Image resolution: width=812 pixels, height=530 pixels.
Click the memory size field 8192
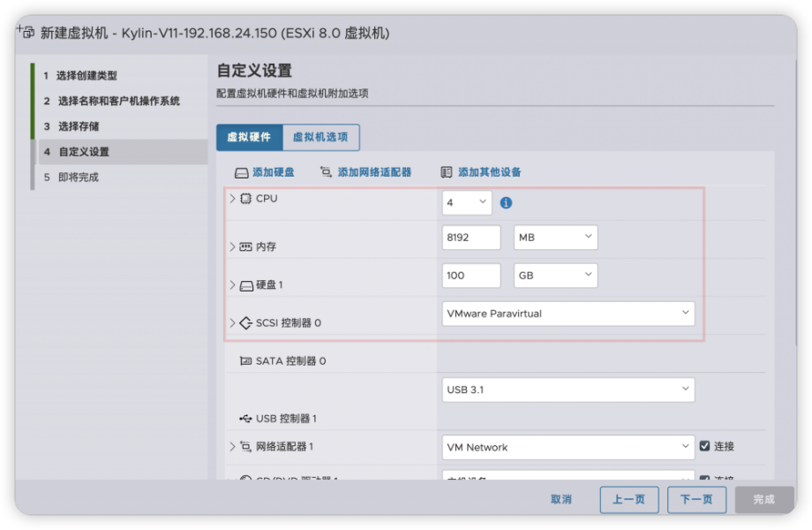(x=471, y=238)
